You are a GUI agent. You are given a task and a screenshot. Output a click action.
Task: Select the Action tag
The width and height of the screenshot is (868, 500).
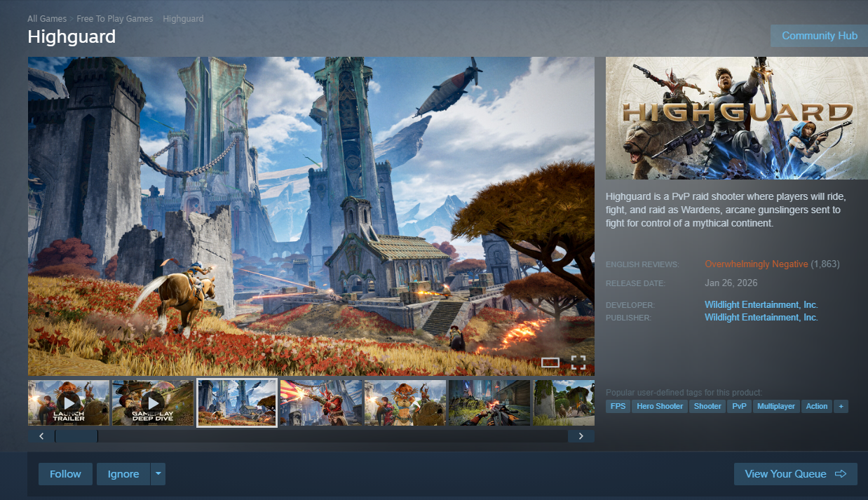[817, 406]
